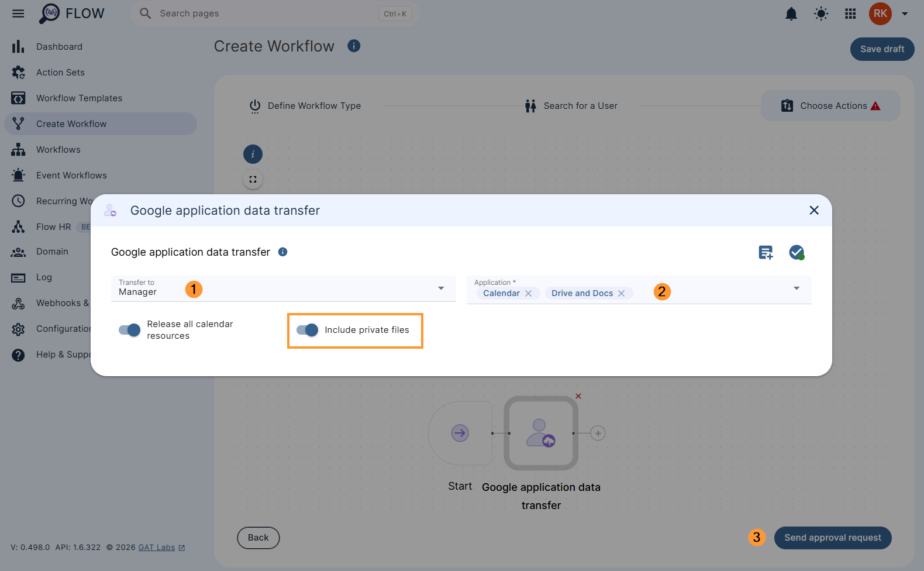Open notifications bell
Screen dimensions: 924x571
(791, 13)
